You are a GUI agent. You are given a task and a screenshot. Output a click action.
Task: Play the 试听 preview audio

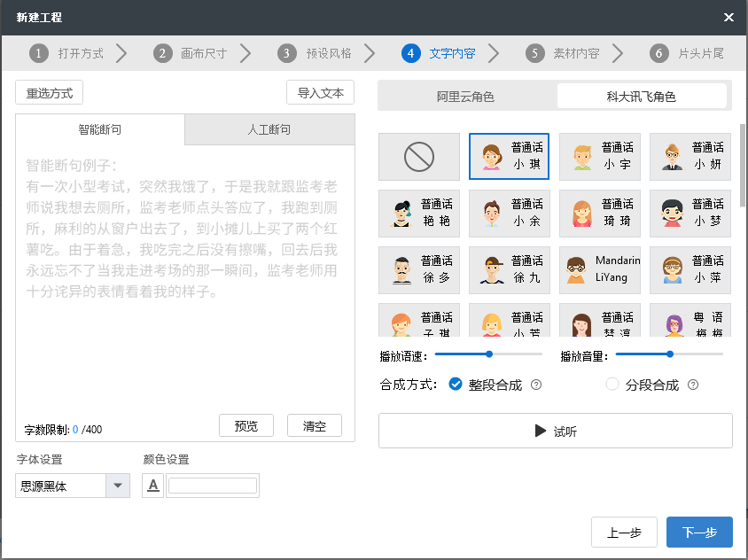click(556, 431)
